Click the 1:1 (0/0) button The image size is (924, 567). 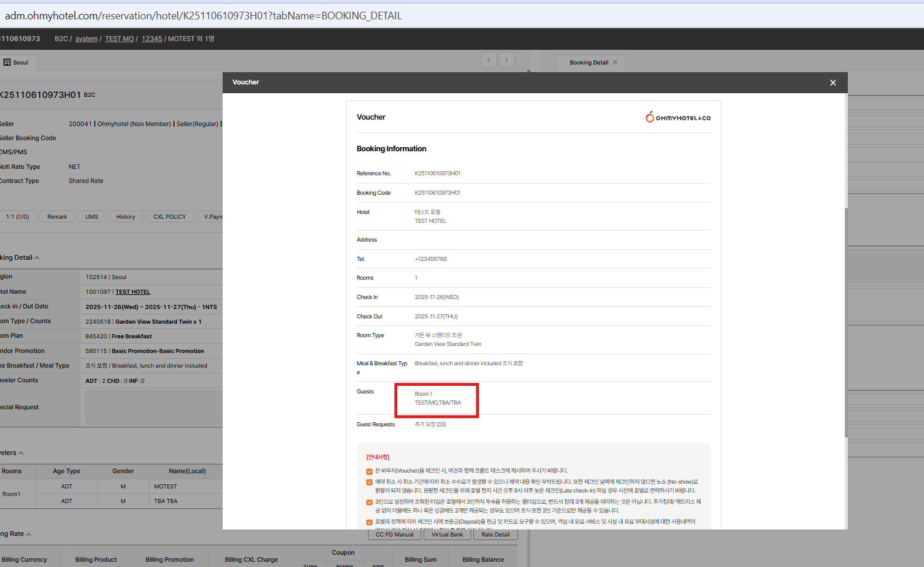coord(18,217)
